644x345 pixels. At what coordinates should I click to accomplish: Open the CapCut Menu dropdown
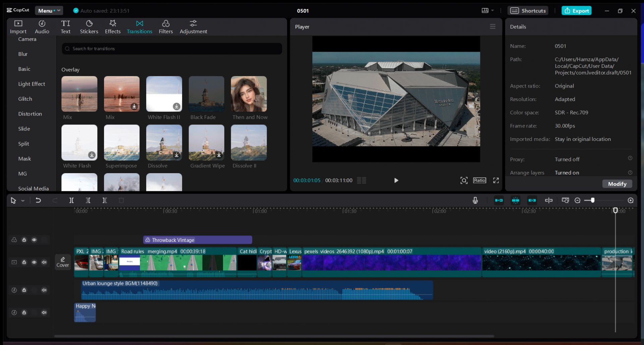point(49,11)
